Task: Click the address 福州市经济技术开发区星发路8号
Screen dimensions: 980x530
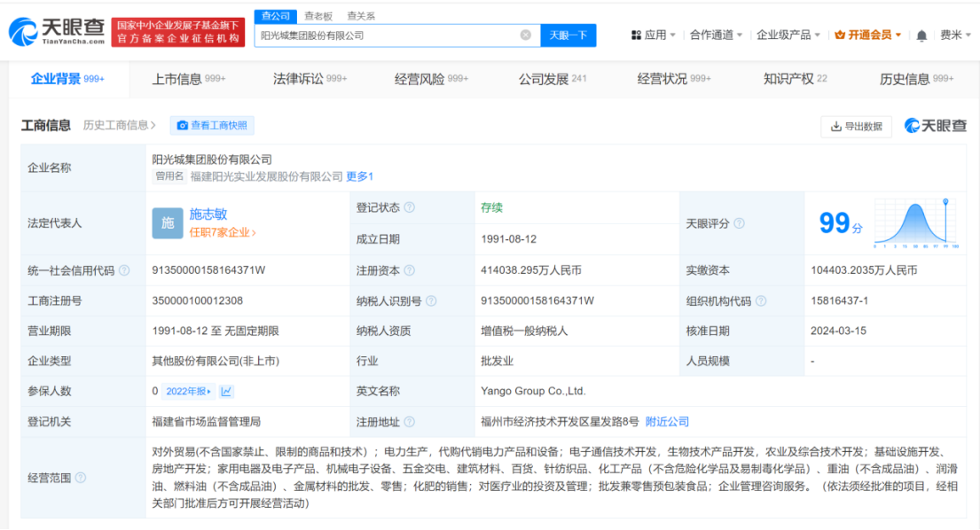Action: 560,422
